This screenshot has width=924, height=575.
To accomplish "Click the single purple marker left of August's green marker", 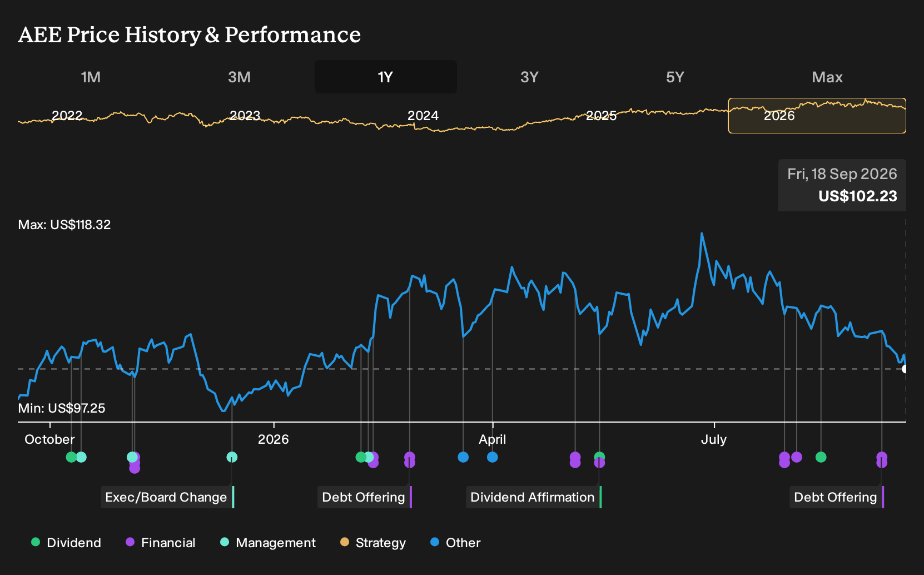I will [x=797, y=457].
